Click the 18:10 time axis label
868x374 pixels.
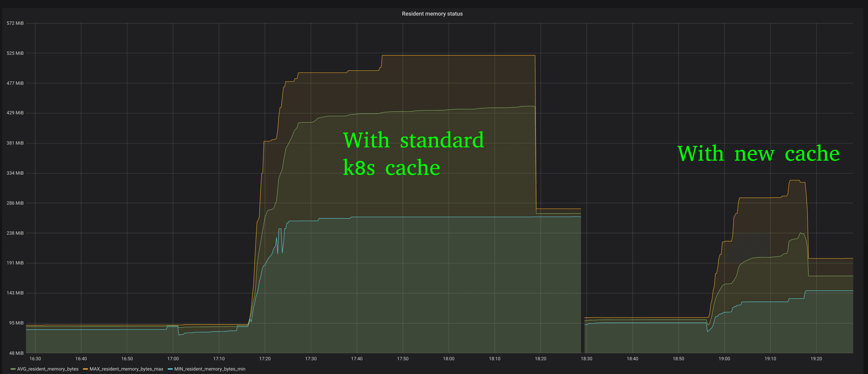(x=495, y=359)
